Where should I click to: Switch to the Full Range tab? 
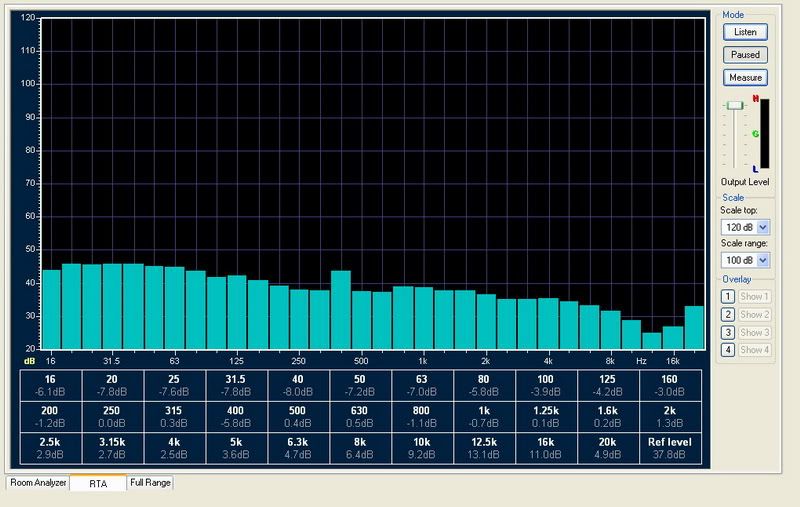pos(150,483)
